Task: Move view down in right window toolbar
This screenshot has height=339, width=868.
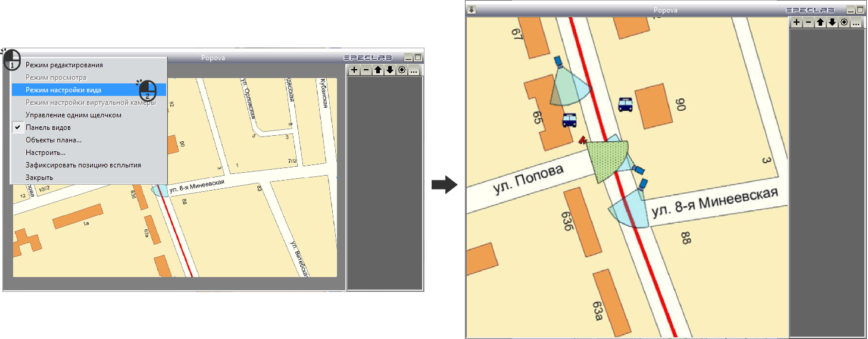Action: [x=832, y=23]
